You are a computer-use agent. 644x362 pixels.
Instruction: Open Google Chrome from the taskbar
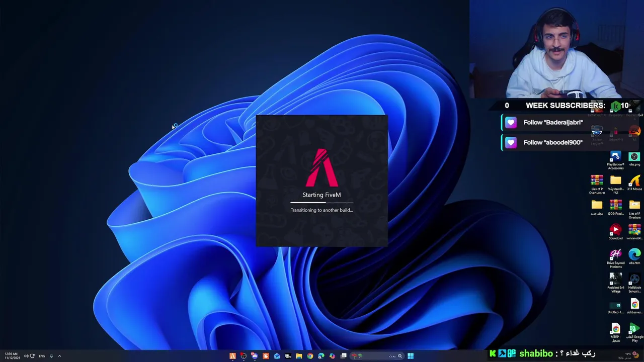pos(310,356)
